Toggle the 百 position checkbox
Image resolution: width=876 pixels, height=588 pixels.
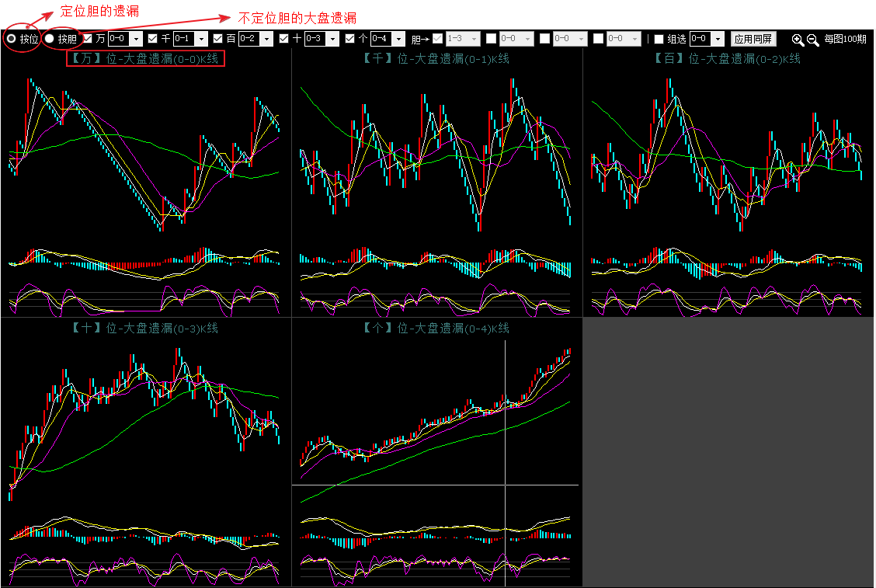pyautogui.click(x=218, y=39)
